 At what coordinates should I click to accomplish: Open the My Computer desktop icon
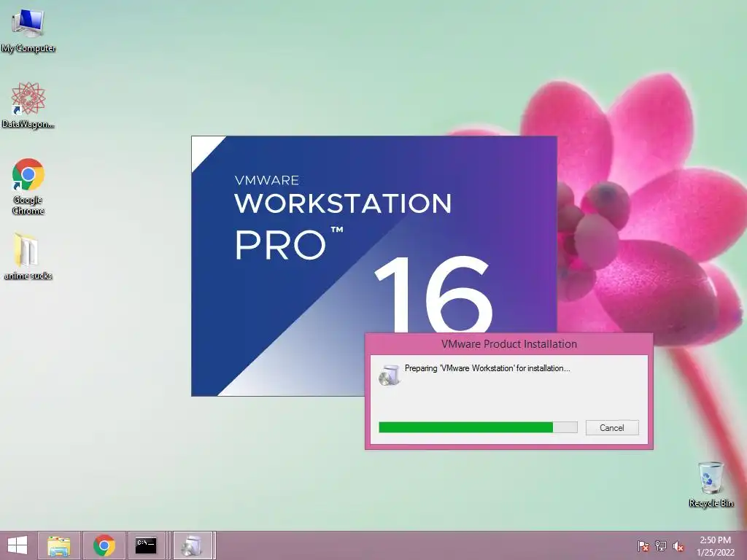tap(28, 29)
